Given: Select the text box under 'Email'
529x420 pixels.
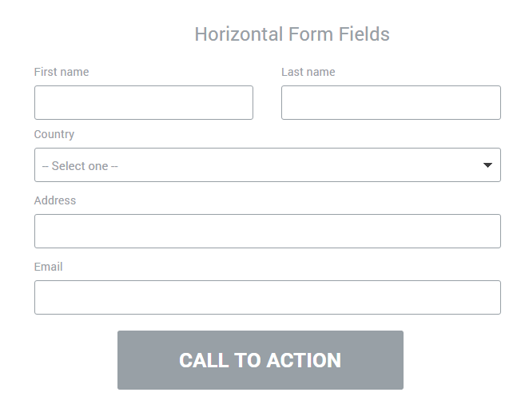Looking at the screenshot, I should click(x=267, y=298).
